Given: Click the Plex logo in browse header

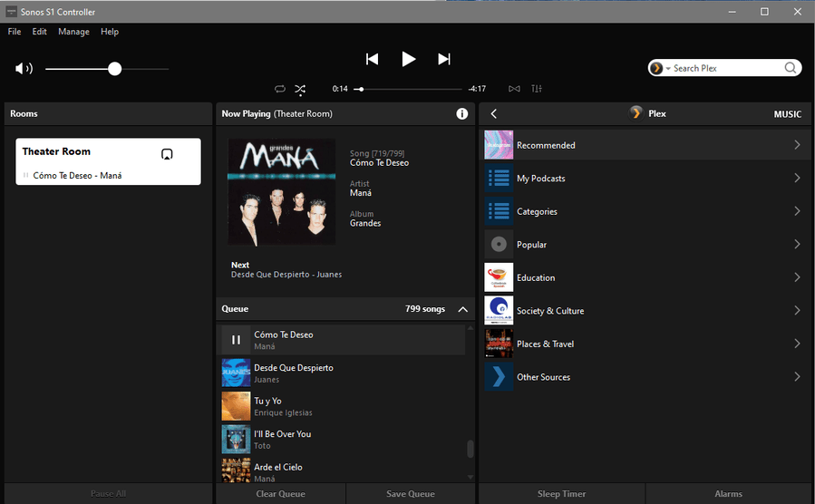Looking at the screenshot, I should pyautogui.click(x=636, y=113).
